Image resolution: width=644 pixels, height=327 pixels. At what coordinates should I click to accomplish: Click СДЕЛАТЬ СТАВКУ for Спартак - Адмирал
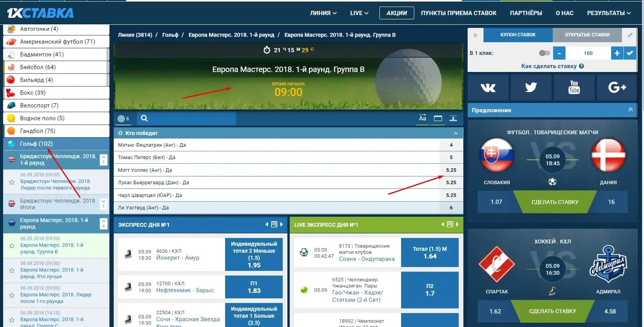tap(553, 311)
